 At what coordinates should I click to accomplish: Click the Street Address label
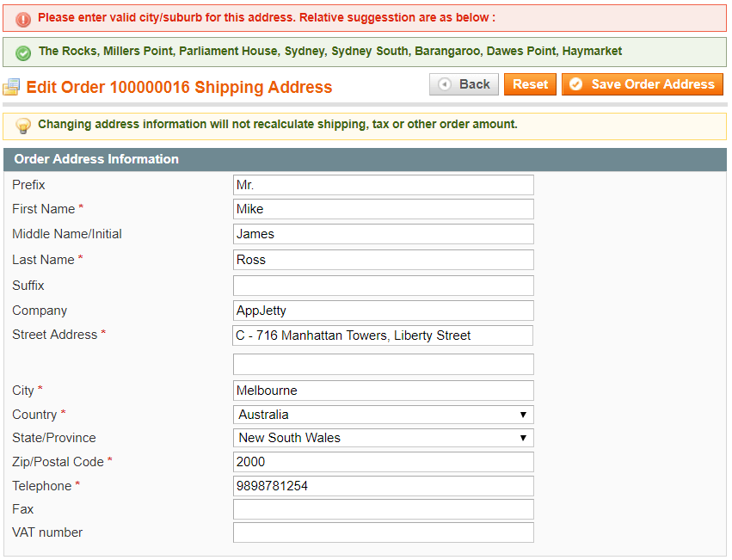54,335
